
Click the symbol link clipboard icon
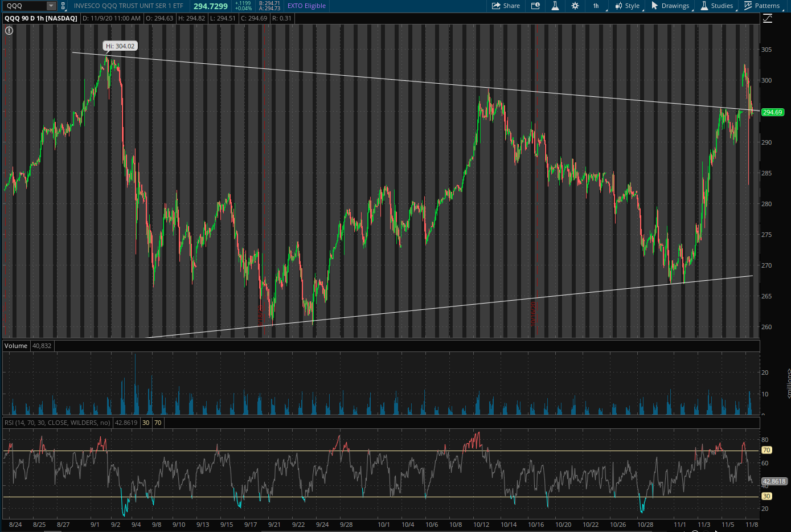click(63, 6)
